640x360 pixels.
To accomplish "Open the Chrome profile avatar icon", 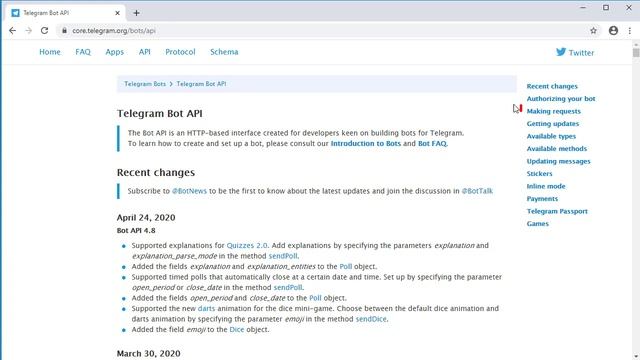I will [613, 31].
